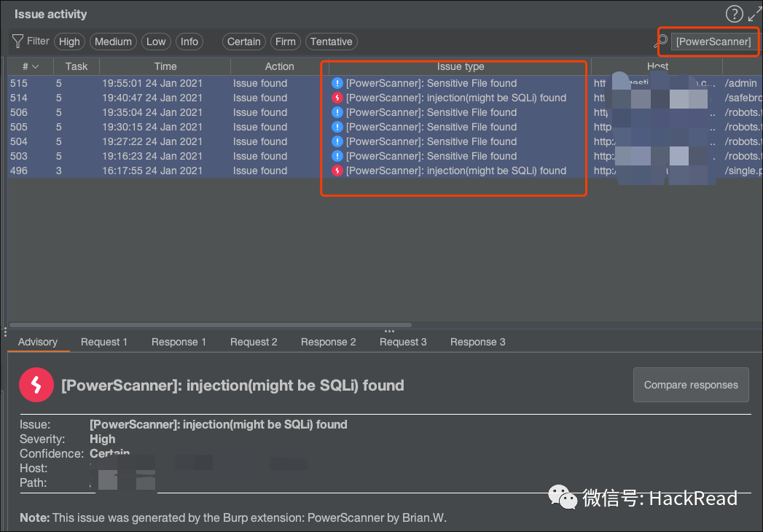Open the Filter funnel icon
Screen dimensions: 763x532
click(17, 42)
